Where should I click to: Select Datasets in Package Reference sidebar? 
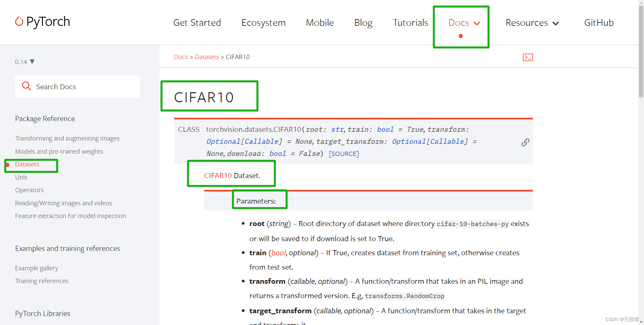tap(27, 164)
